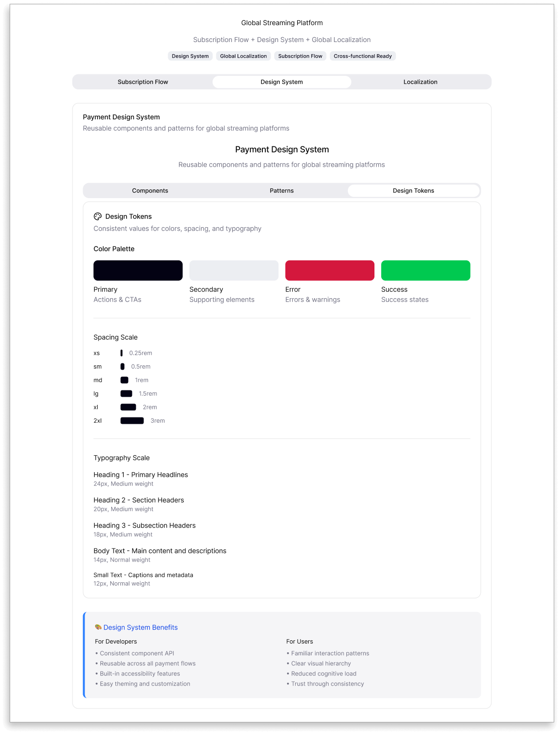Switch to the Localization tab
560x734 pixels.
(x=420, y=82)
